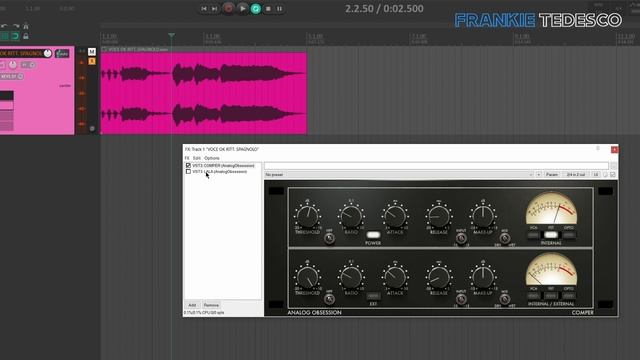Click the upper INPUT small knob
Viewport: 640px width, 360px height.
461,238
